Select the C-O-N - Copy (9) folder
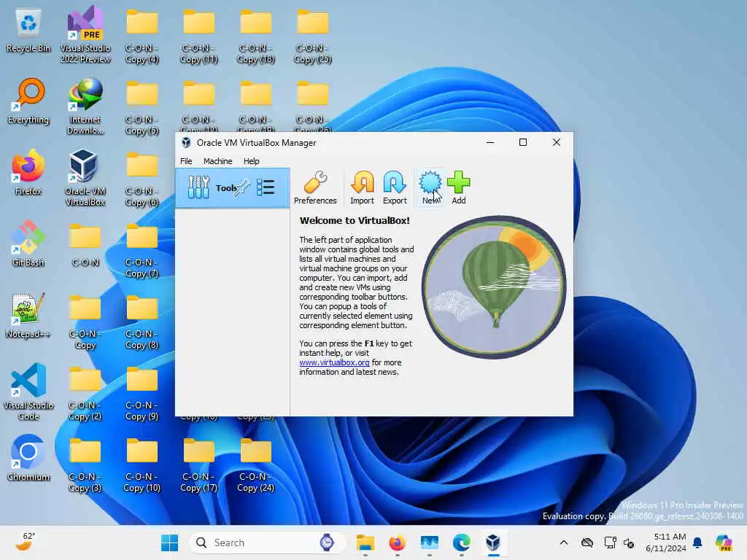The height and width of the screenshot is (560, 747). 142,393
